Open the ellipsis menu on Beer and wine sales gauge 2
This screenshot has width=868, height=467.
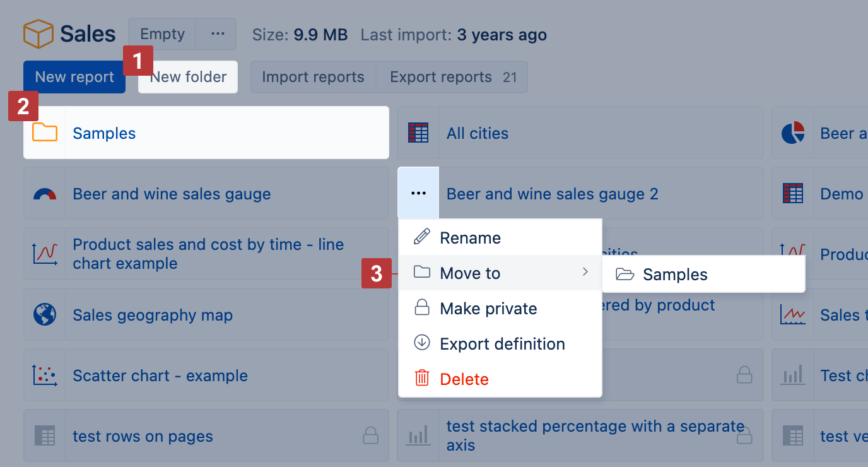click(x=418, y=193)
